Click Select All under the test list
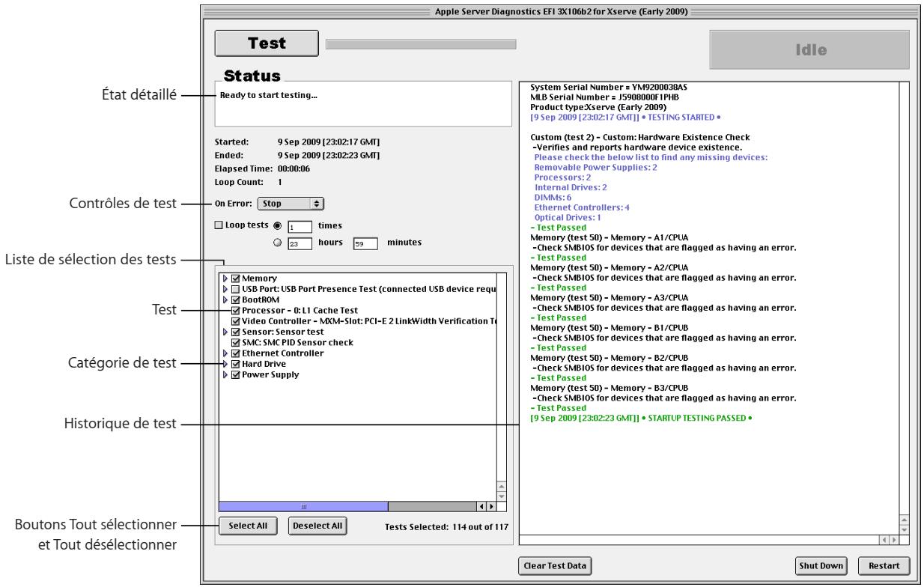Image resolution: width=924 pixels, height=587 pixels. click(249, 525)
